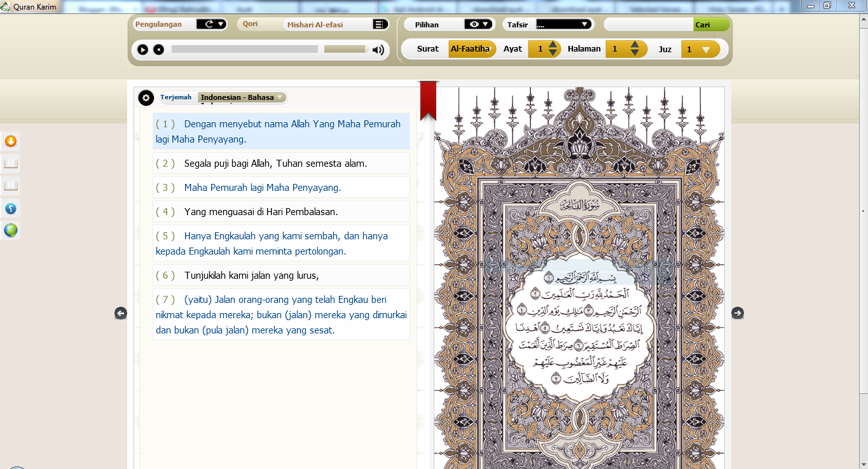Open the Surat Al-Faatiha dropdown
This screenshot has height=469, width=868.
pos(472,49)
